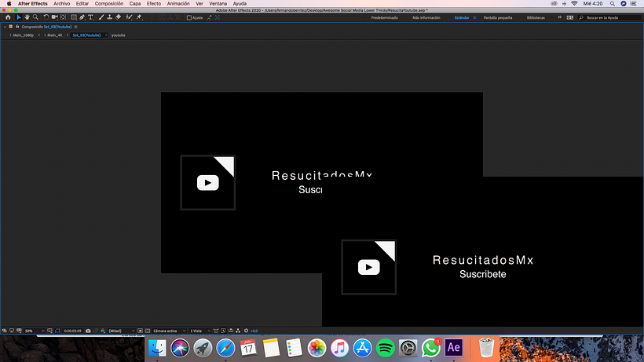Select the Pen tool
644x362 pixels.
pyautogui.click(x=82, y=17)
